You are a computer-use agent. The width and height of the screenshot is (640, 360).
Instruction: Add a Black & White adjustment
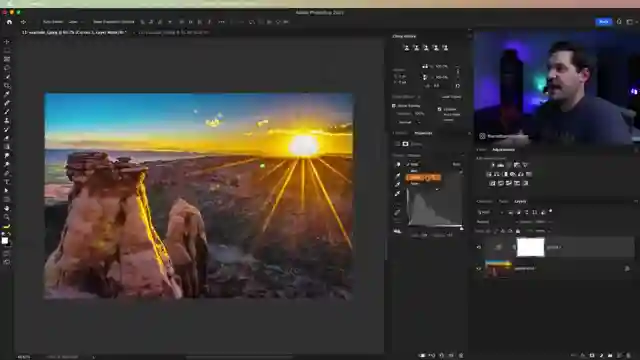tap(505, 174)
